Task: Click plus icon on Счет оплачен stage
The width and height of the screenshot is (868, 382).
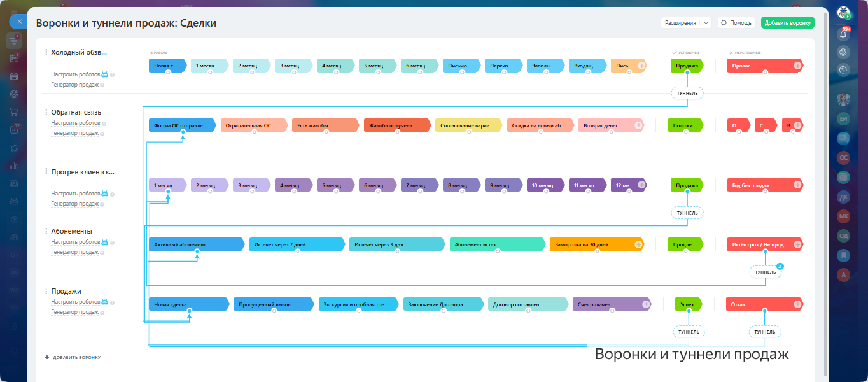Action: [x=646, y=304]
